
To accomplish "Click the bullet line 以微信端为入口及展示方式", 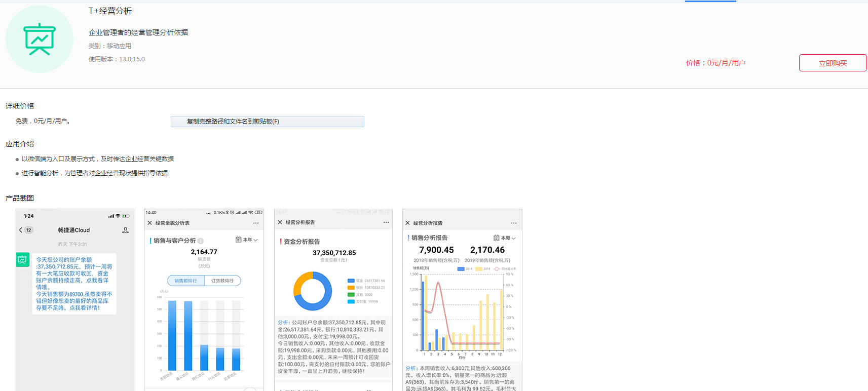I will click(x=98, y=159).
